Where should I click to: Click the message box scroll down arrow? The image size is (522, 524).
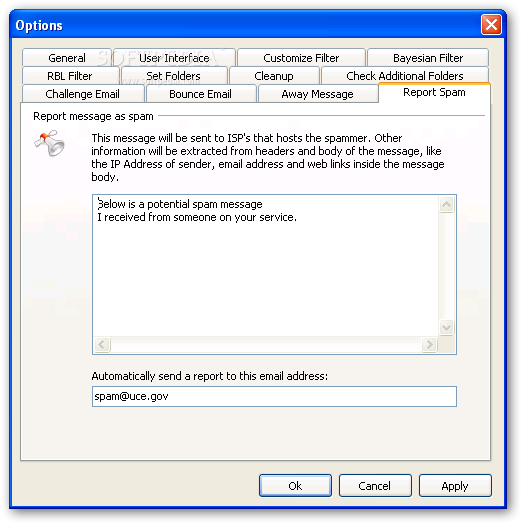[x=447, y=327]
